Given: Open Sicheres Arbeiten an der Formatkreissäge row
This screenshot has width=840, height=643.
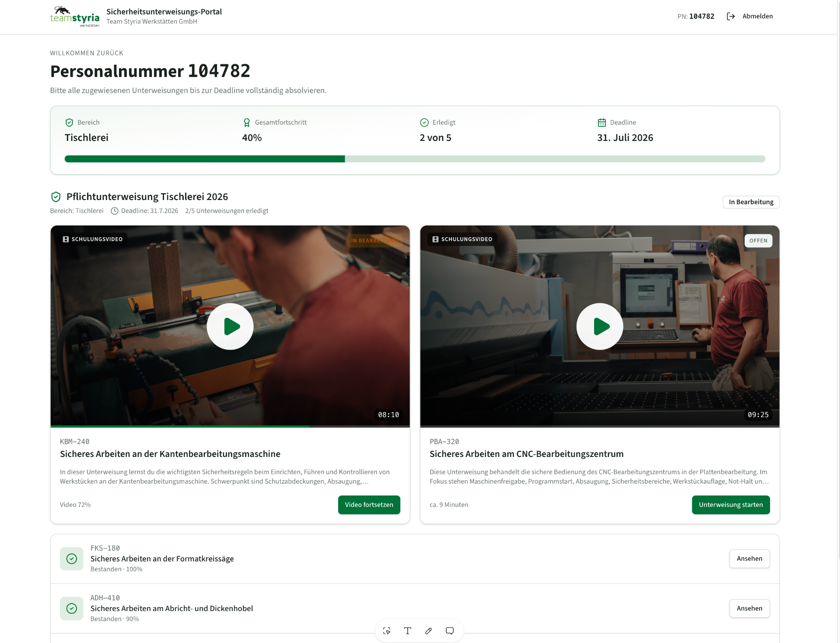Looking at the screenshot, I should (415, 559).
